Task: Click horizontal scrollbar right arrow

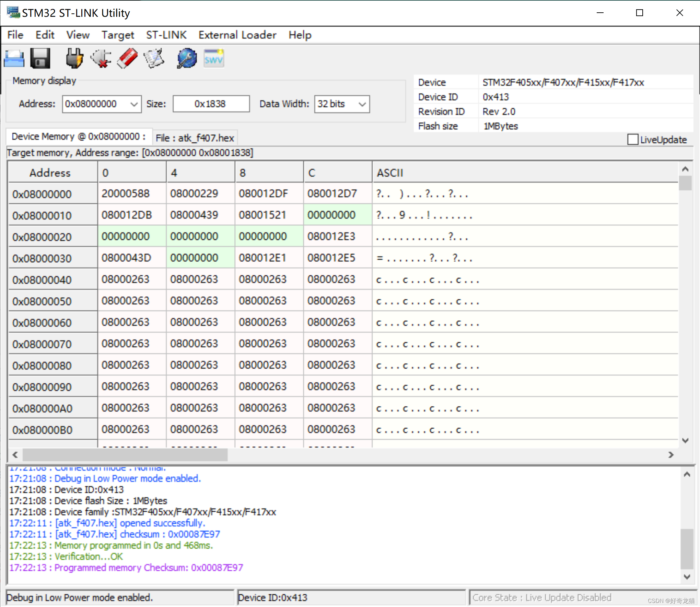Action: click(671, 455)
